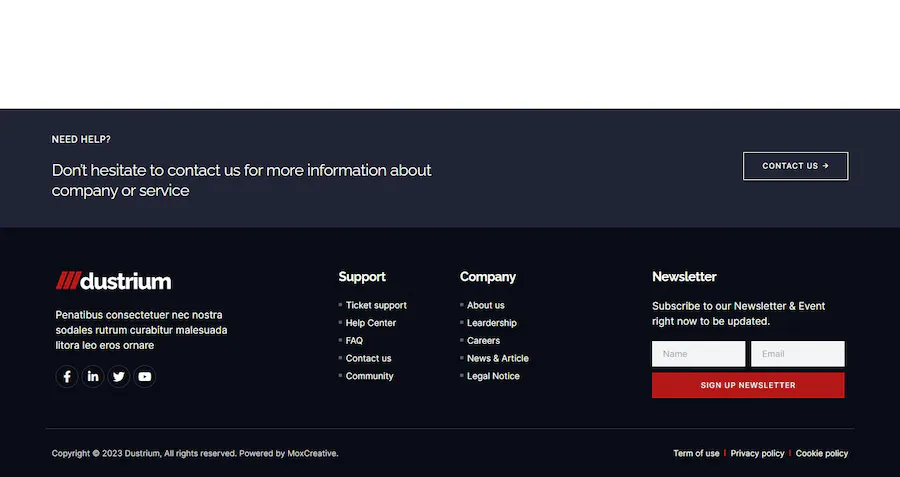The width and height of the screenshot is (900, 477).
Task: Click the Company column heading
Action: [x=488, y=277]
